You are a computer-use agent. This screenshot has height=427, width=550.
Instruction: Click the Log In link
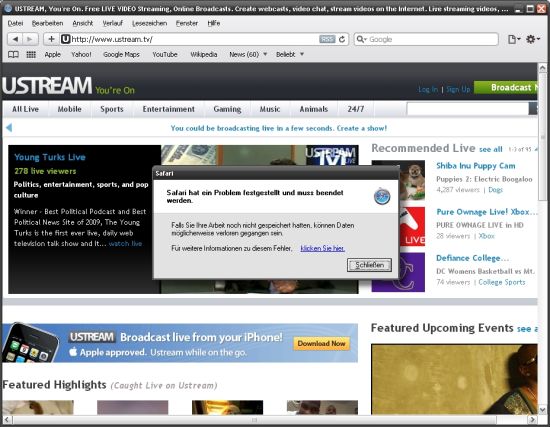tap(428, 89)
